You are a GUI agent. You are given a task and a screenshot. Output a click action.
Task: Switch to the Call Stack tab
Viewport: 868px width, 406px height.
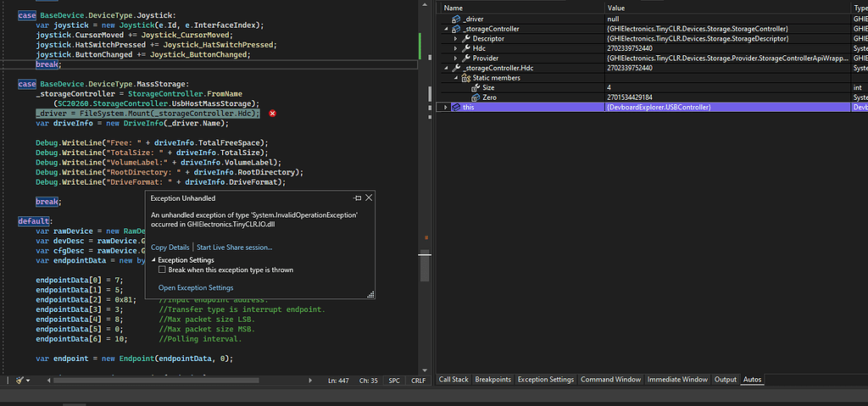point(453,380)
